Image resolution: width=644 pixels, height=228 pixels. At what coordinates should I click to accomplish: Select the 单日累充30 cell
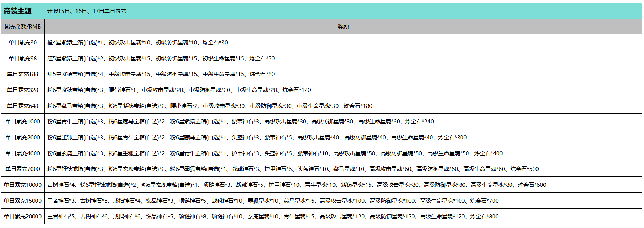pos(23,43)
